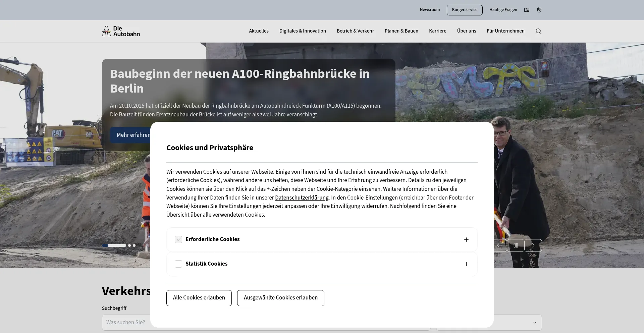Open the Datenschutzerklärung link
Viewport: 644px width, 333px height.
click(x=302, y=198)
